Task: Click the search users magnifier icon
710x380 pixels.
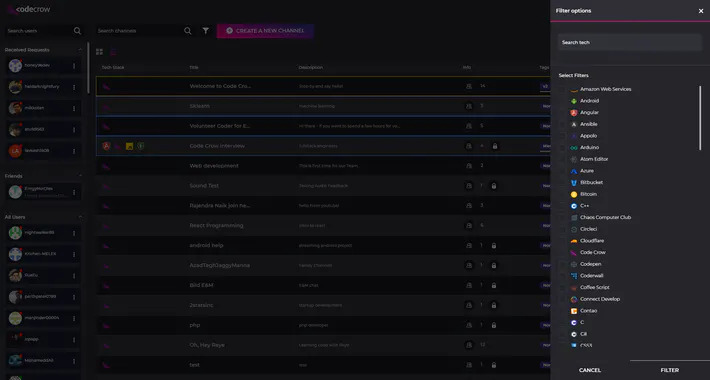Action: click(77, 31)
